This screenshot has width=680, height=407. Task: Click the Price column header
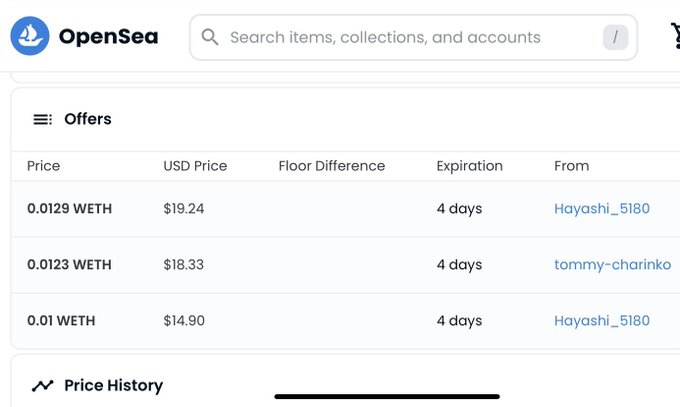pos(44,166)
